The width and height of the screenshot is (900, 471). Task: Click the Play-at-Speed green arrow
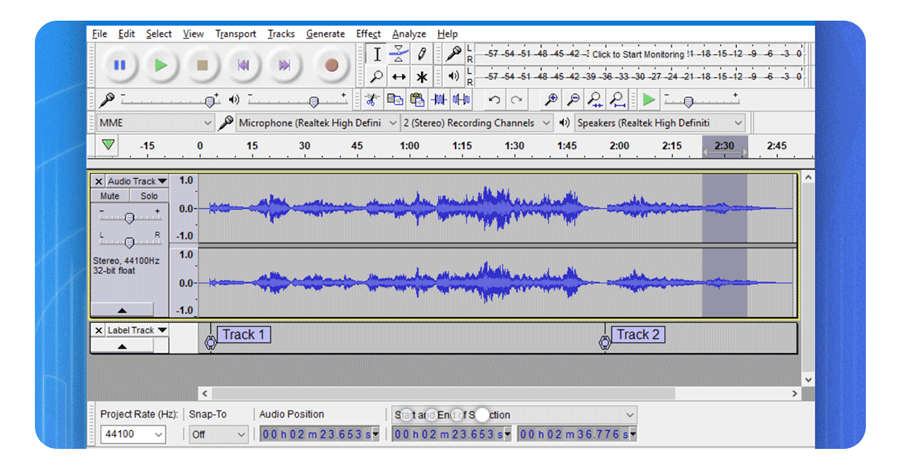coord(649,100)
